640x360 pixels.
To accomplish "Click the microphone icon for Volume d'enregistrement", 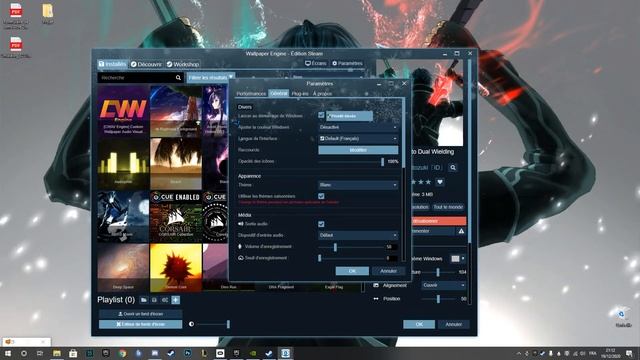I will (240, 247).
